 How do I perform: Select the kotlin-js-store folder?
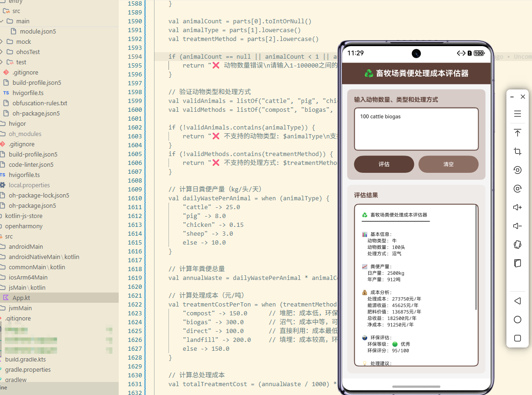click(x=23, y=216)
